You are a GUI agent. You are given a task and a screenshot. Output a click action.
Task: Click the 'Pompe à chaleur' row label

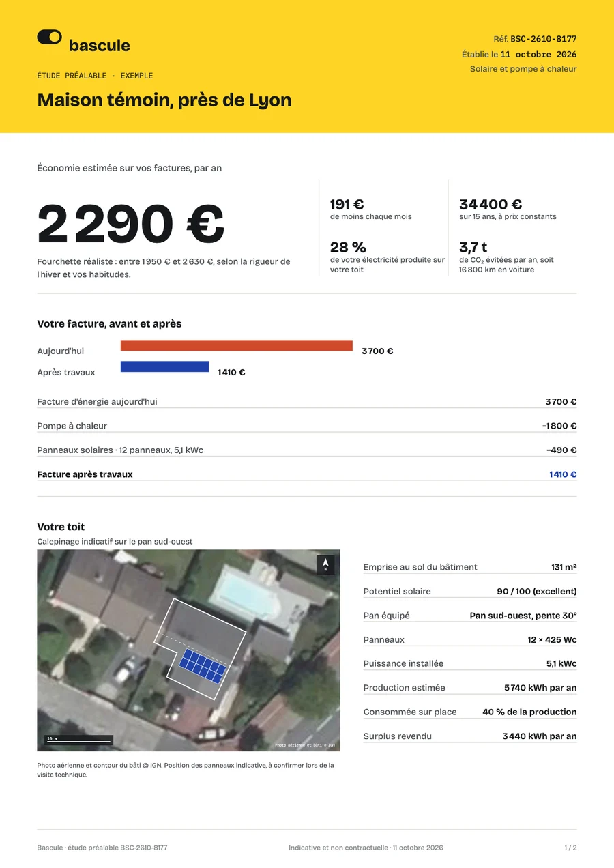72,426
